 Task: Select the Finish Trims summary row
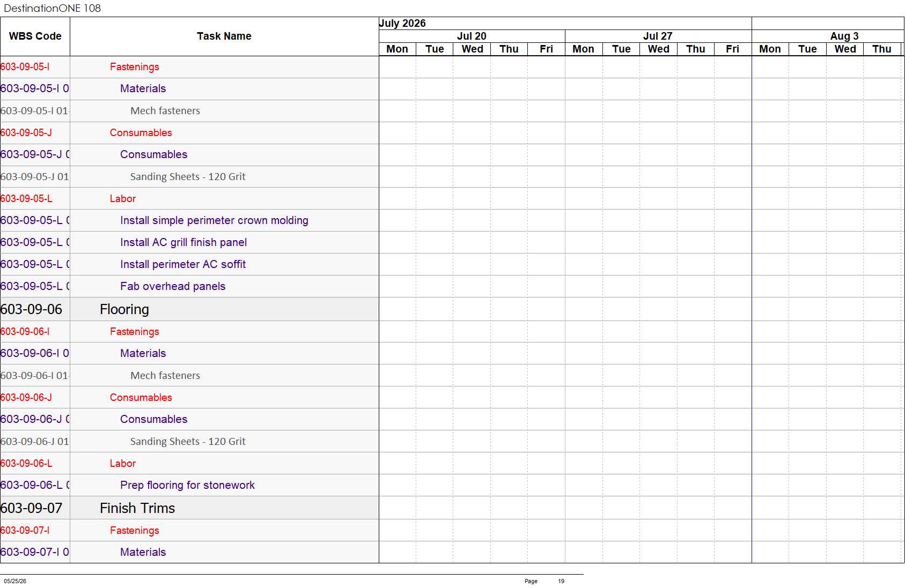click(x=189, y=508)
